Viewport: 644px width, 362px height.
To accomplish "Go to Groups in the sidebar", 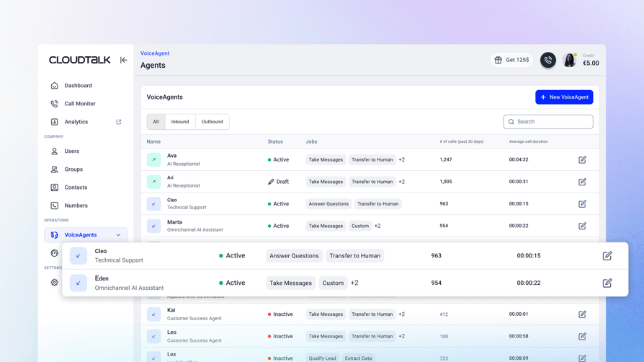I will click(73, 169).
